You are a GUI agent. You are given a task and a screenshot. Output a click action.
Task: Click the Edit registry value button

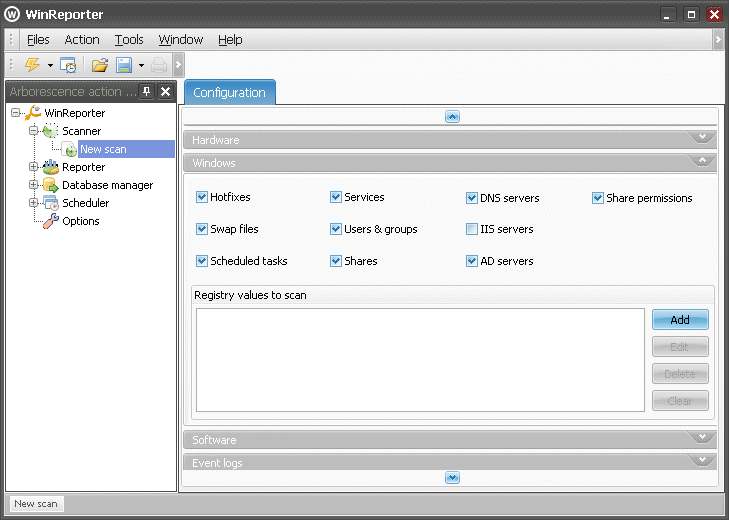(680, 347)
